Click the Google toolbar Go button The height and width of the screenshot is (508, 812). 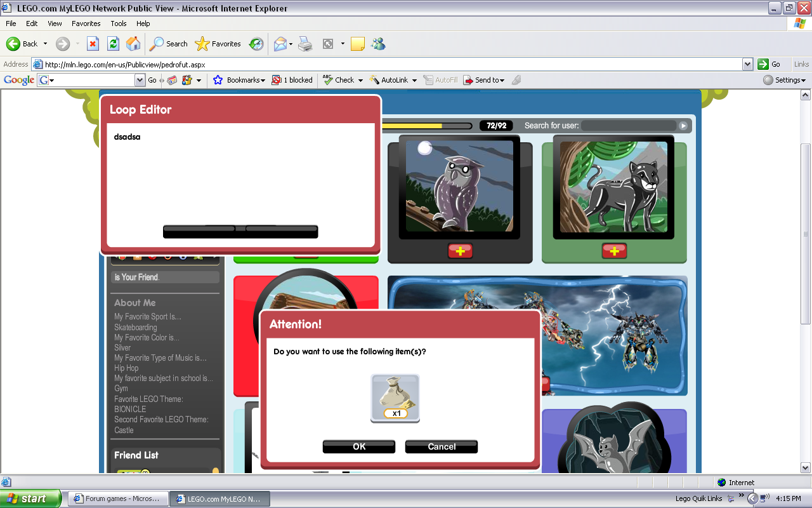pyautogui.click(x=152, y=80)
